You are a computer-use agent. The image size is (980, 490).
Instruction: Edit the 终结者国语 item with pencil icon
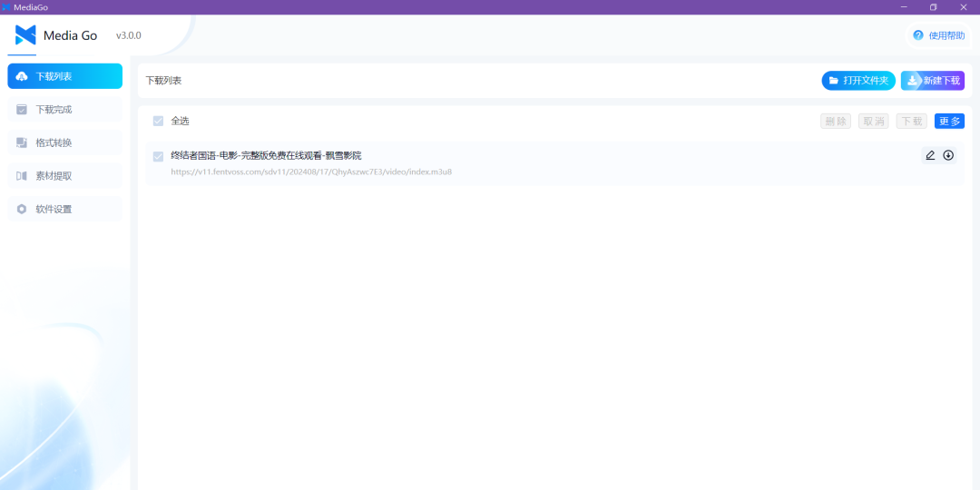(930, 156)
